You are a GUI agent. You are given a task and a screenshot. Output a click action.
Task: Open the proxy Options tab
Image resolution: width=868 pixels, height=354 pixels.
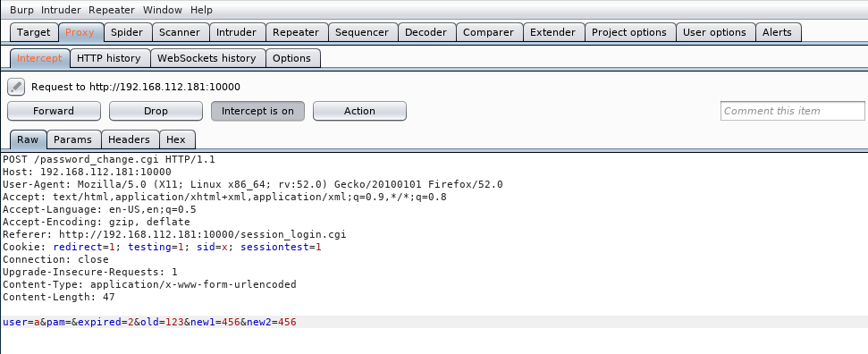291,58
